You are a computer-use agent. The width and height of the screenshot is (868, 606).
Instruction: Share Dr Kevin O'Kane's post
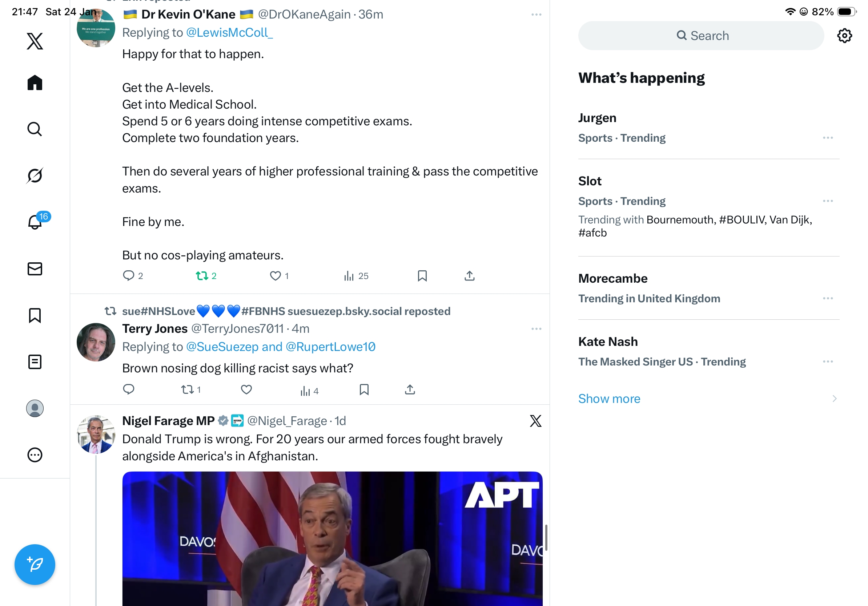(x=469, y=276)
